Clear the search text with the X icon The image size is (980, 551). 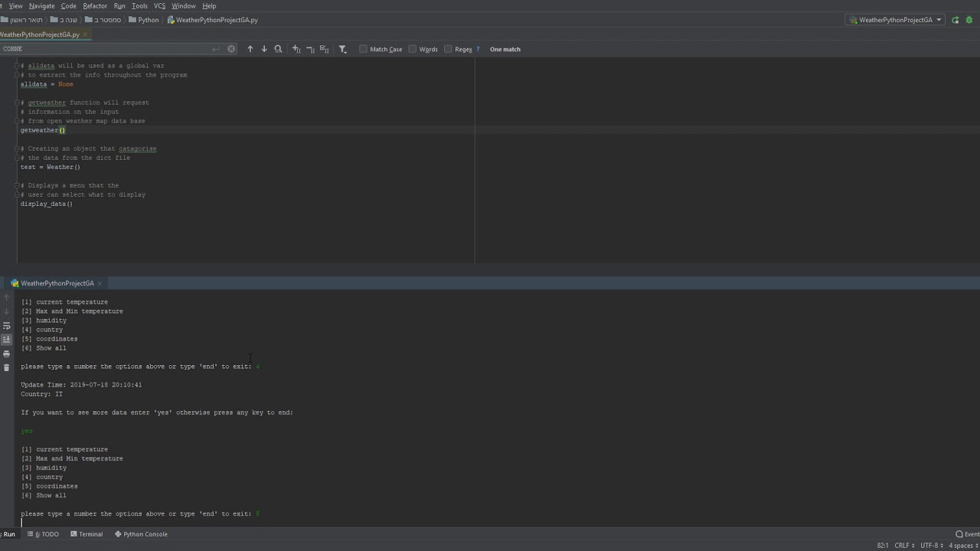(x=231, y=49)
